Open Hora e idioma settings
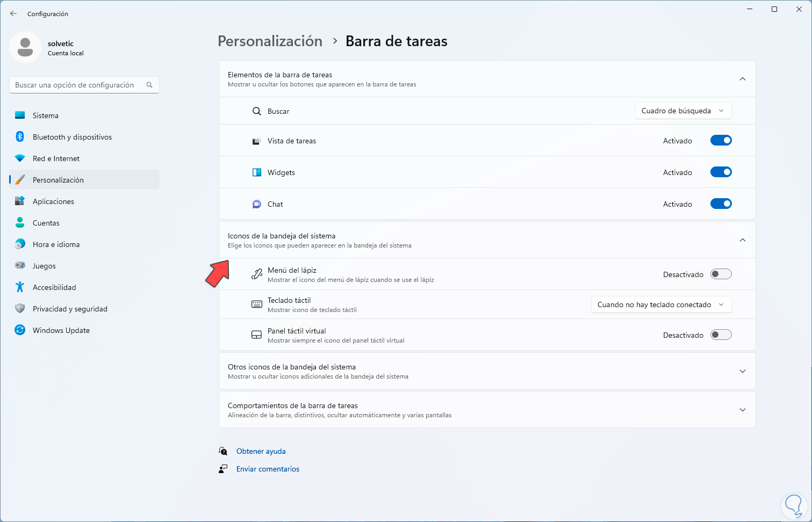812x522 pixels. 56,244
